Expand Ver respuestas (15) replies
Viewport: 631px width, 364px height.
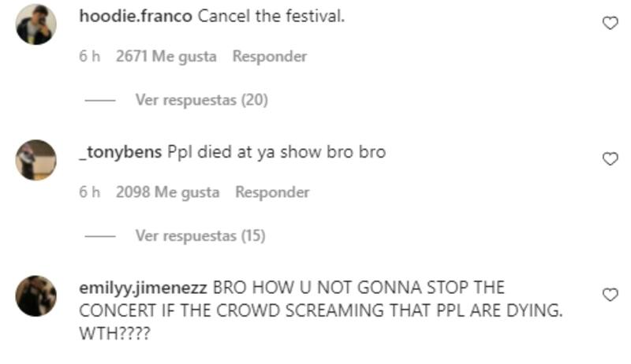pos(200,236)
